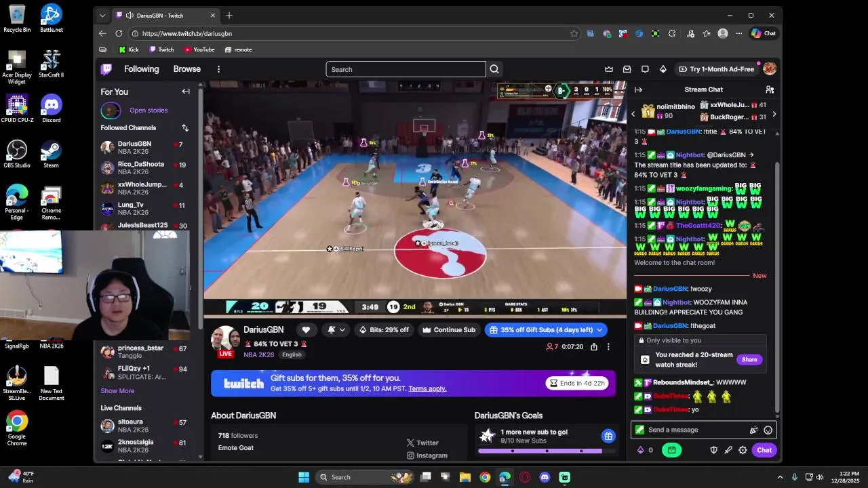Image resolution: width=868 pixels, height=488 pixels.
Task: Open the emote picker smiley
Action: point(768,430)
